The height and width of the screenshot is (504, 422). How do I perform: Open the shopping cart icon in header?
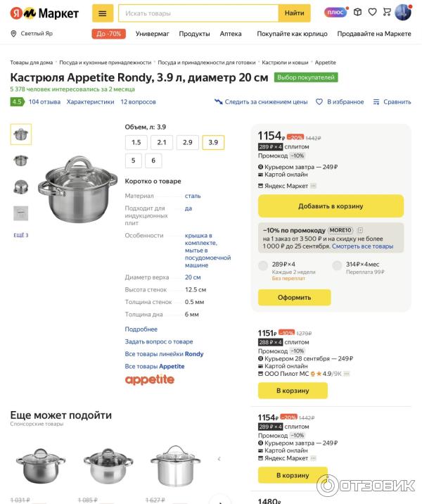tap(386, 13)
